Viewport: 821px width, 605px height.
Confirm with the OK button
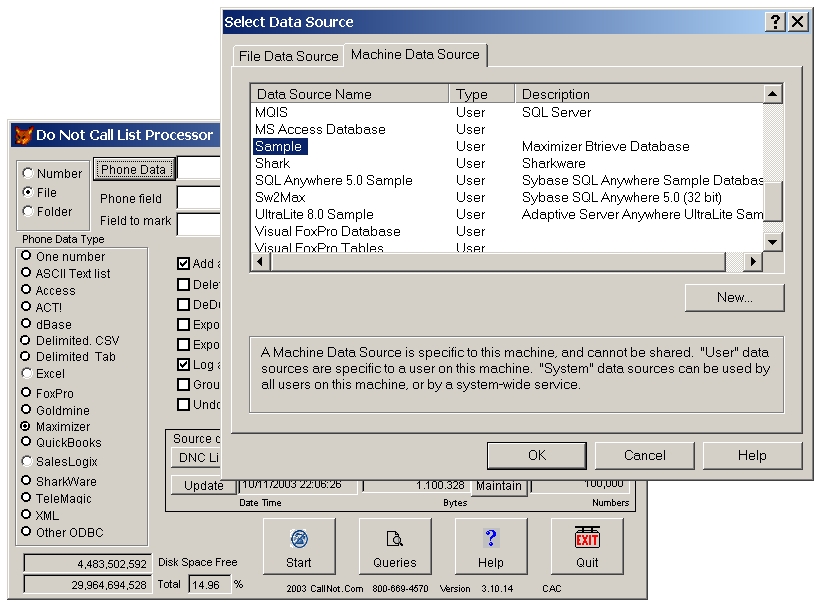tap(537, 455)
